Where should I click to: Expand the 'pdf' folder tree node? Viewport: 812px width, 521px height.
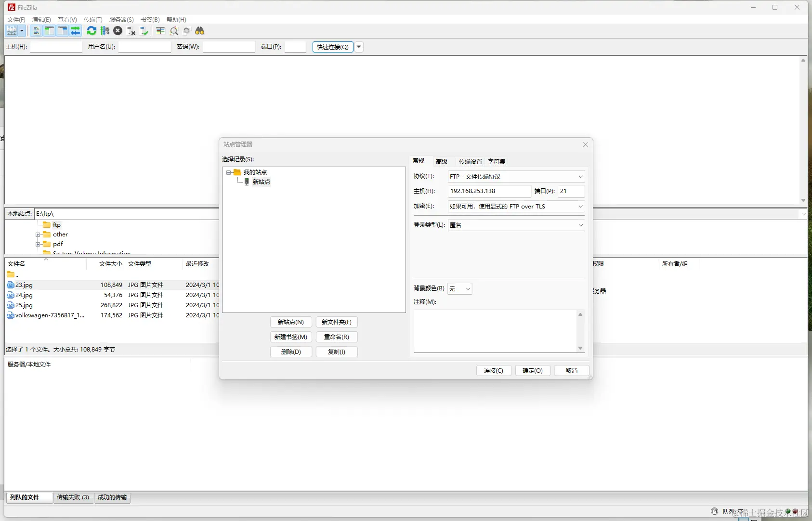click(x=38, y=245)
